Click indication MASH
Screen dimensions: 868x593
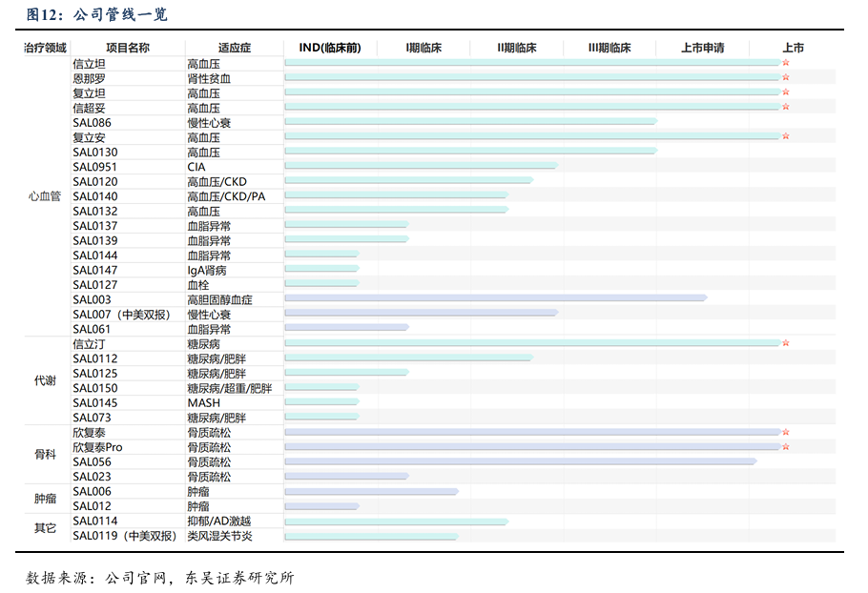coord(204,402)
